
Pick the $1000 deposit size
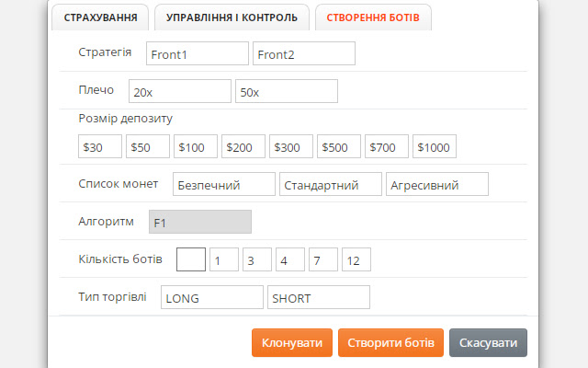pyautogui.click(x=435, y=146)
